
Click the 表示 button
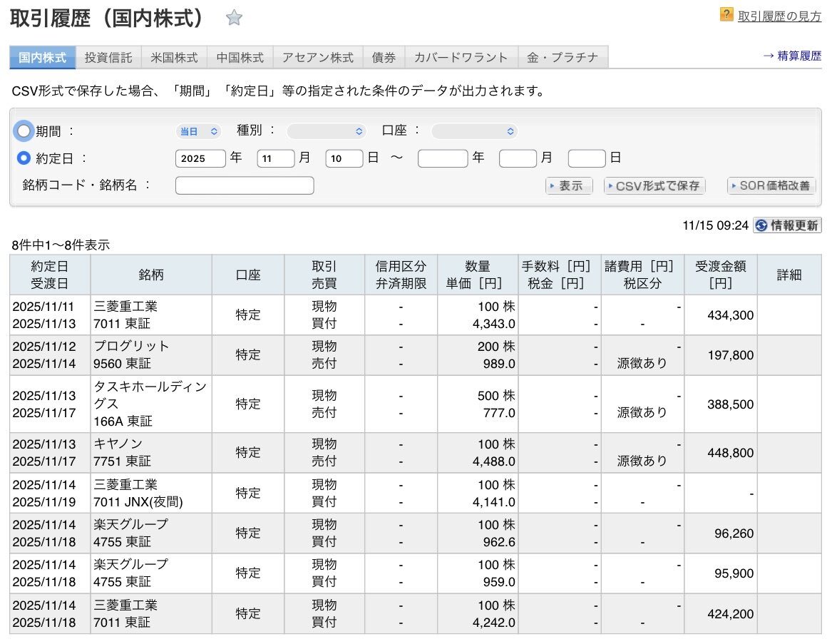click(568, 186)
